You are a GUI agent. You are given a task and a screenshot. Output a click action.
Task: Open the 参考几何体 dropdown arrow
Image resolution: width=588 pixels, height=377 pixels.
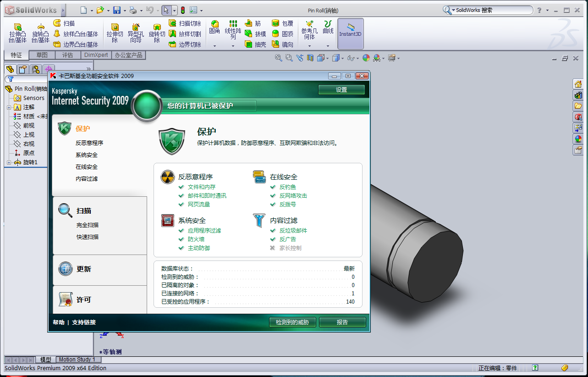309,46
